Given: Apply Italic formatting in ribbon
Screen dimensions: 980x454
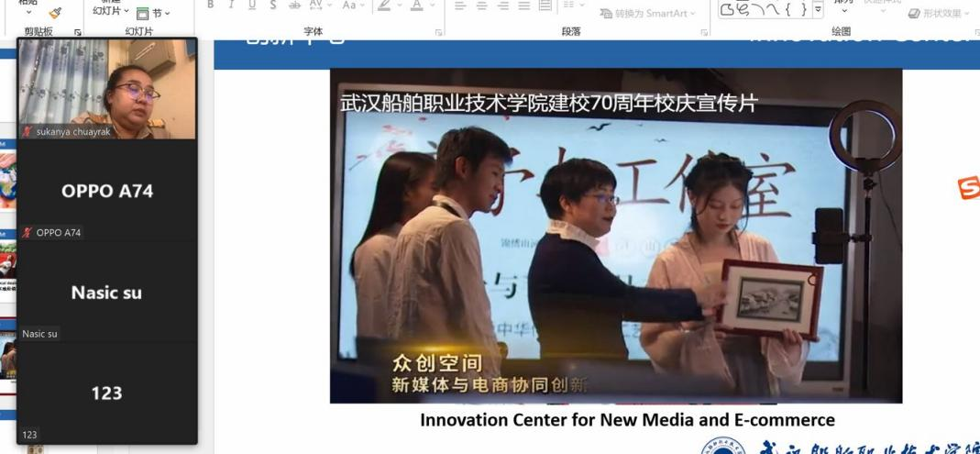Looking at the screenshot, I should (231, 5).
